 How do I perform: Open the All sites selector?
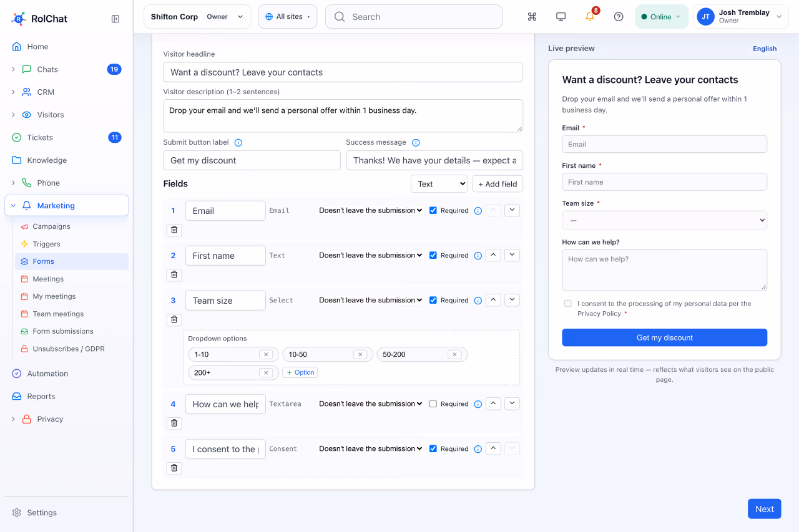pos(287,17)
